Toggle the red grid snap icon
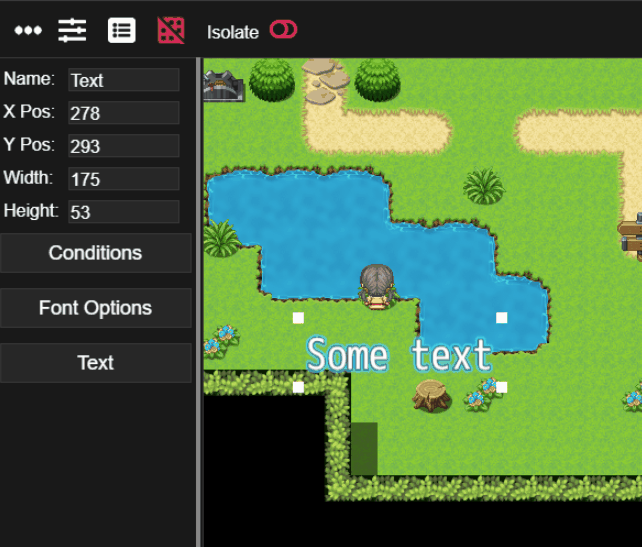Viewport: 642px width, 547px height. [x=171, y=30]
